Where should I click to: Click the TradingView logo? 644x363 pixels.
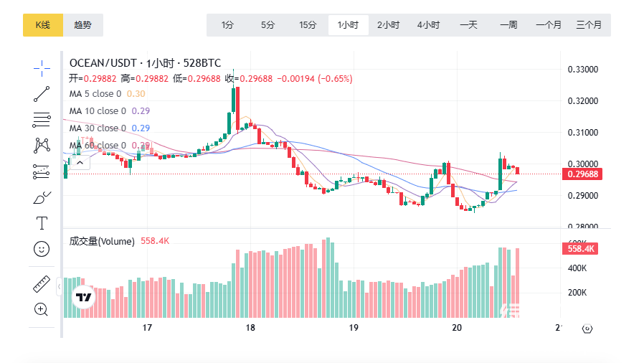point(84,297)
